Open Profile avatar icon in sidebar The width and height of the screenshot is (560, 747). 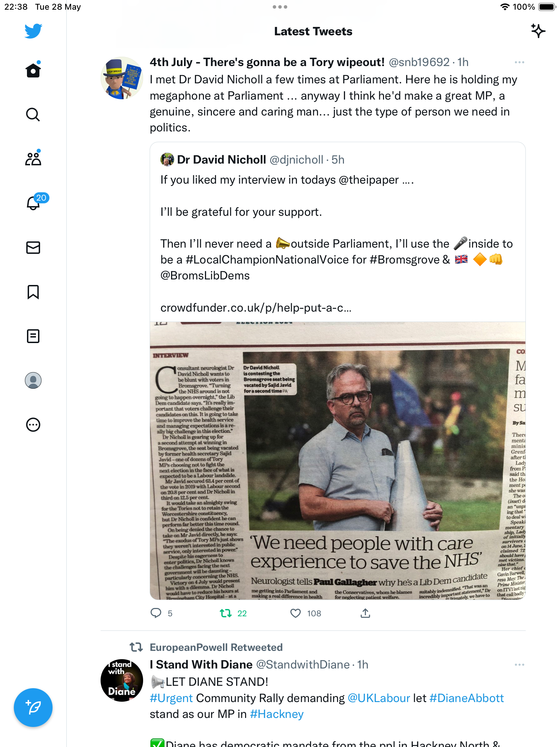click(33, 380)
